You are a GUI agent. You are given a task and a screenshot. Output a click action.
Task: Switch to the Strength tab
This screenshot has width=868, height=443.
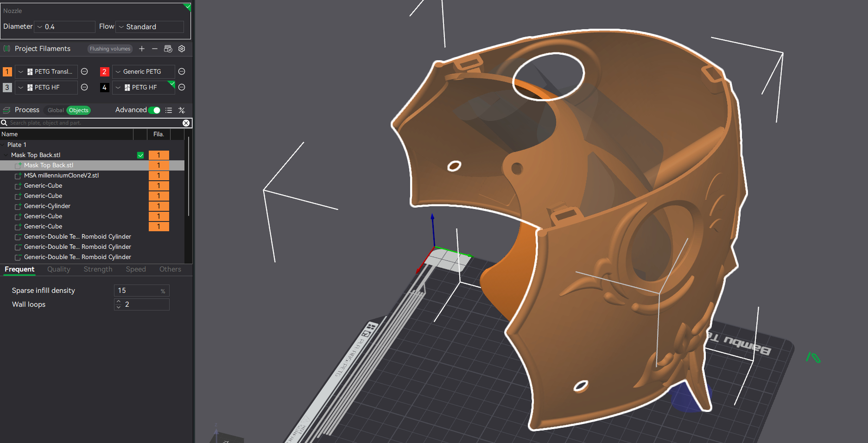pos(98,269)
